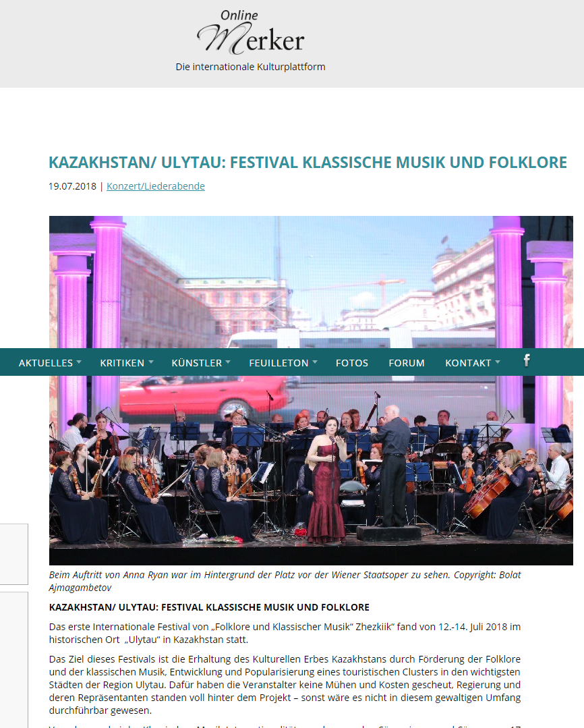Click the Kazakhstan/Ulytau article headline

[308, 163]
